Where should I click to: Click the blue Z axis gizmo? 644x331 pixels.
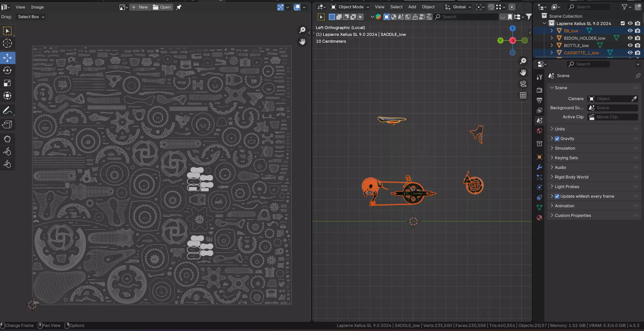point(512,28)
